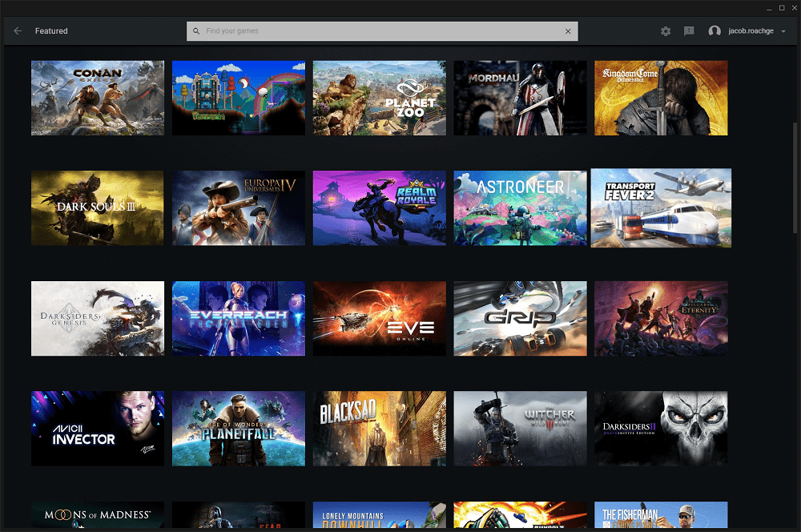Viewport: 801px width, 532px height.
Task: Close the application window
Action: click(x=795, y=8)
